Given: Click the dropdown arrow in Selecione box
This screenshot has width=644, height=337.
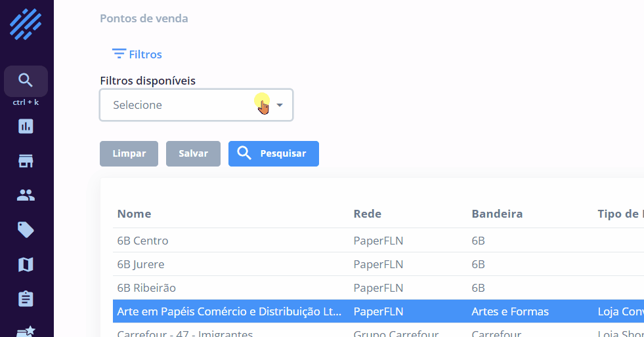Looking at the screenshot, I should click(280, 105).
